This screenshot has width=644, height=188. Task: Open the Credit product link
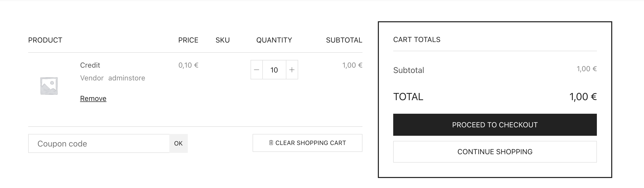click(90, 65)
